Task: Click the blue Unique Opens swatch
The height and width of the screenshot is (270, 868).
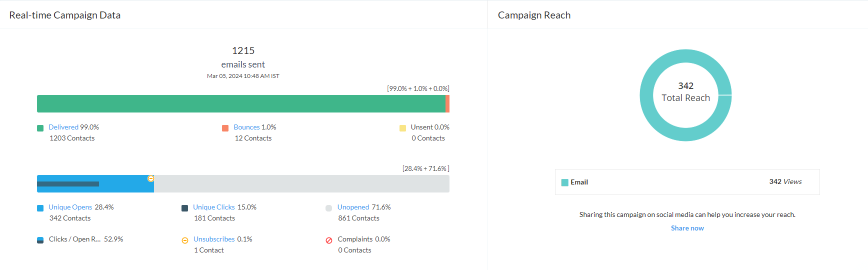Action: pyautogui.click(x=40, y=208)
